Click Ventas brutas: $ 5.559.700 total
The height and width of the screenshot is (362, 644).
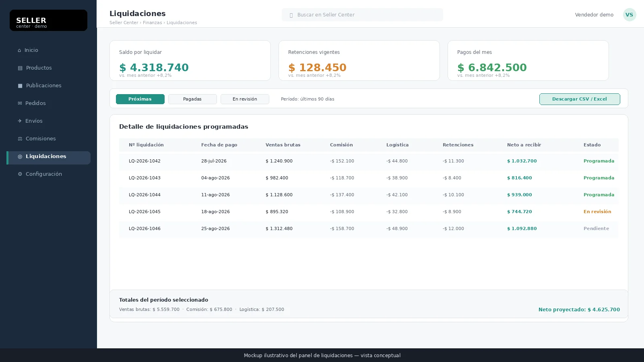pyautogui.click(x=149, y=310)
